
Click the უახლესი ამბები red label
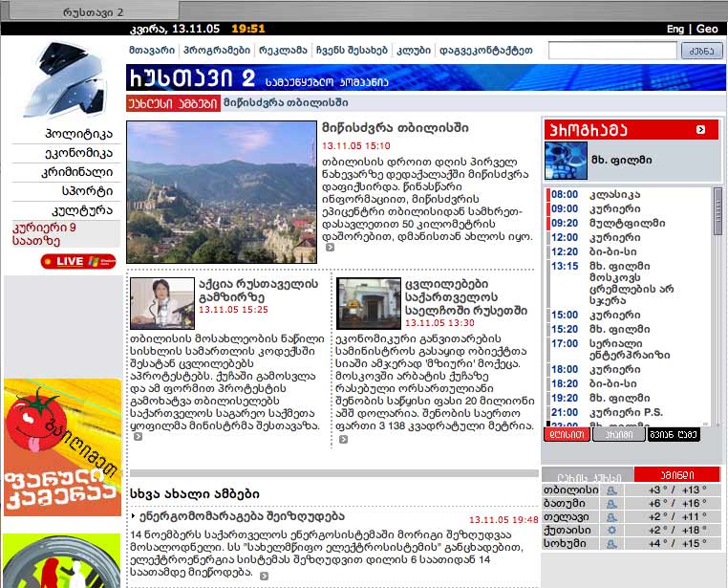(173, 103)
